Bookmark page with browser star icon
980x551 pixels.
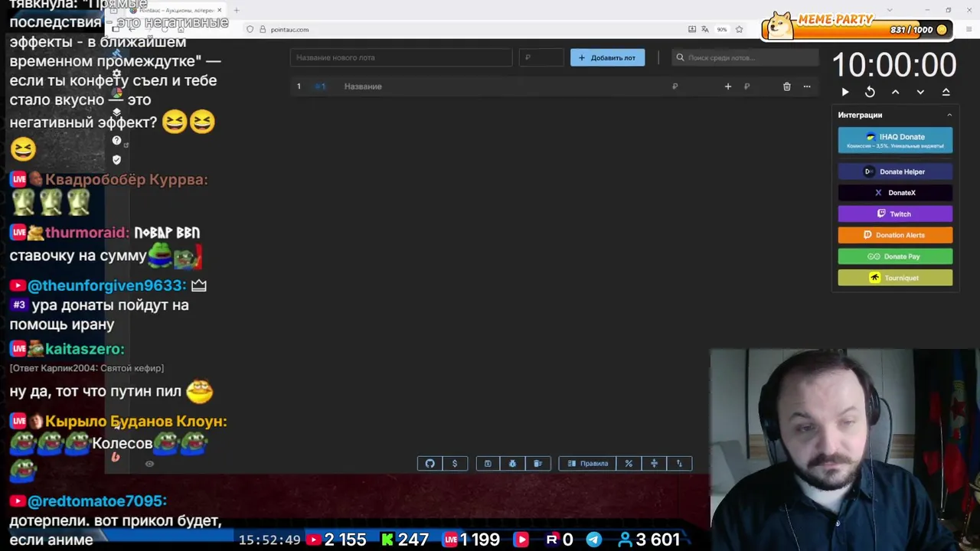(739, 29)
